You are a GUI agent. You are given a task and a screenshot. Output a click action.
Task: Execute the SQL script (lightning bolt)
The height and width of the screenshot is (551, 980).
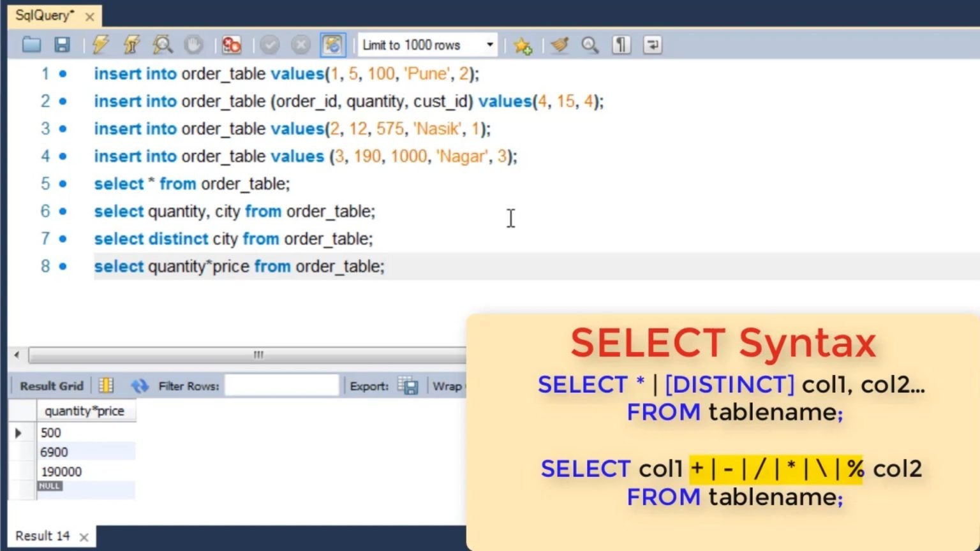coord(100,45)
